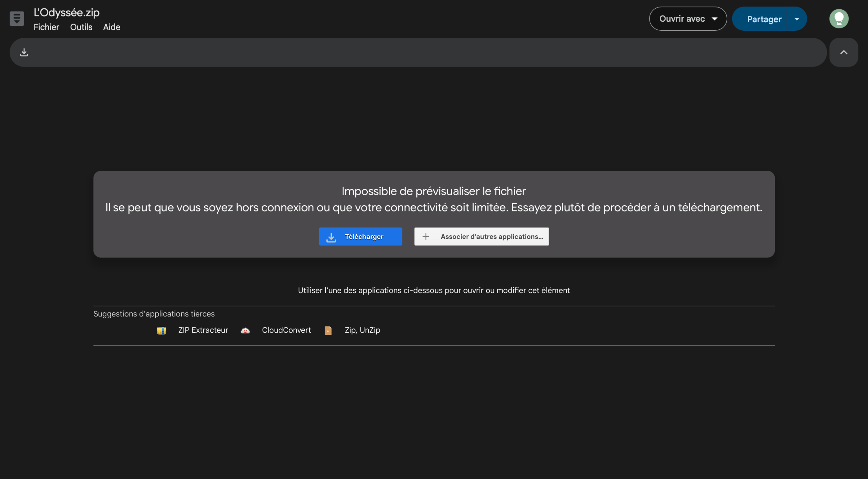
Task: Open the Outils menu
Action: (x=81, y=27)
